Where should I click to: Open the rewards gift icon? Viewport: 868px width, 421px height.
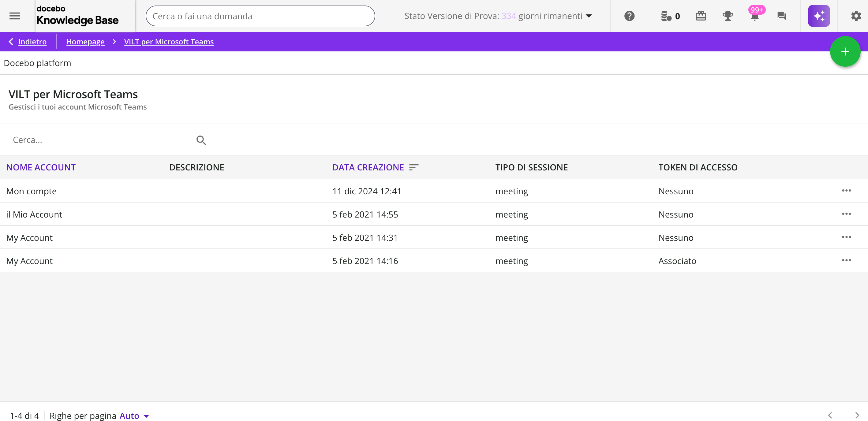coord(701,16)
